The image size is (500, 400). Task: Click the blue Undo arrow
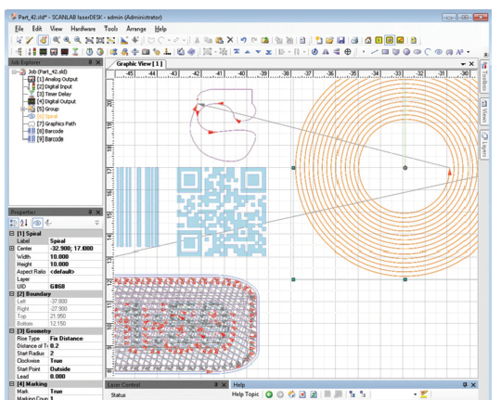point(244,40)
